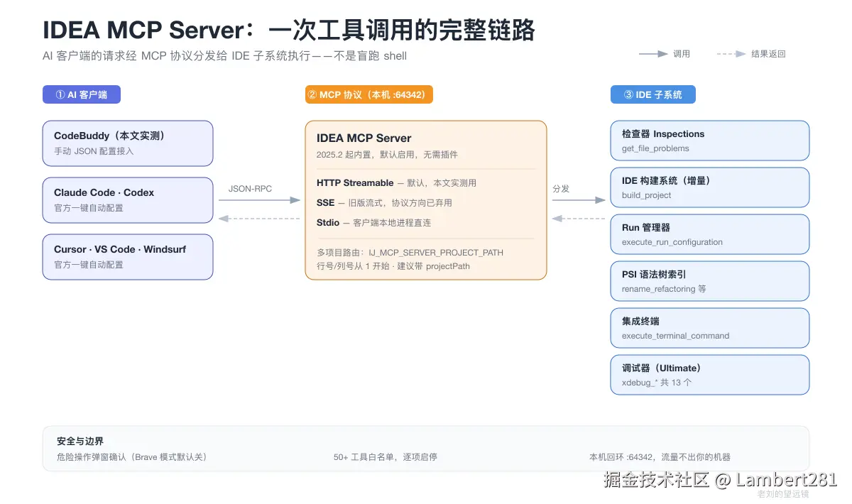The width and height of the screenshot is (852, 504).
Task: Click the "build_project" tool name
Action: pyautogui.click(x=647, y=195)
